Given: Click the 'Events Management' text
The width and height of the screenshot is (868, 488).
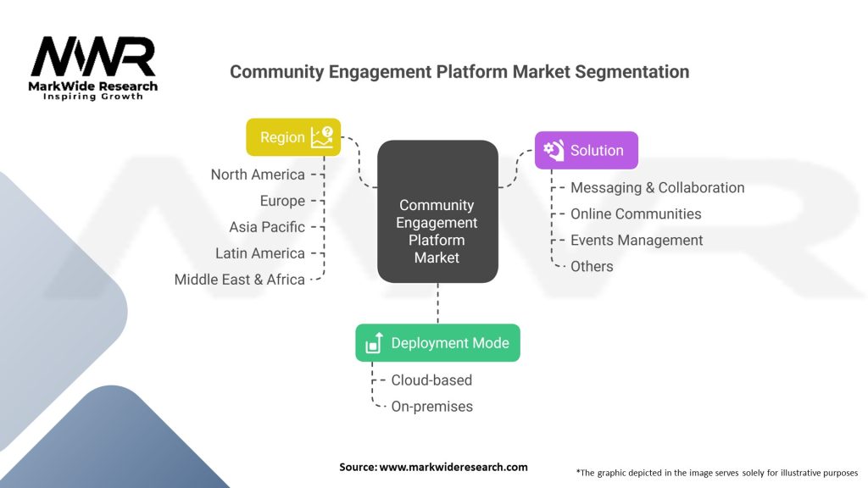Looking at the screenshot, I should (x=637, y=240).
